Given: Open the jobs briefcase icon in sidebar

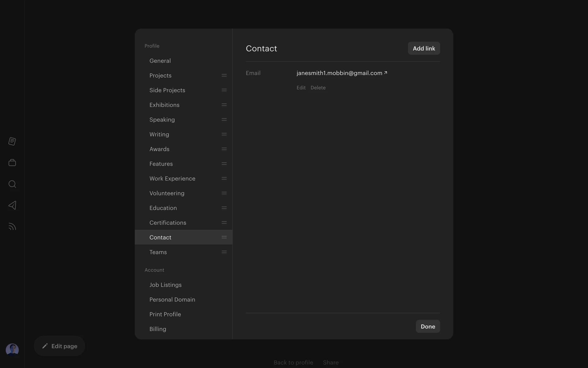Looking at the screenshot, I should click(x=12, y=163).
